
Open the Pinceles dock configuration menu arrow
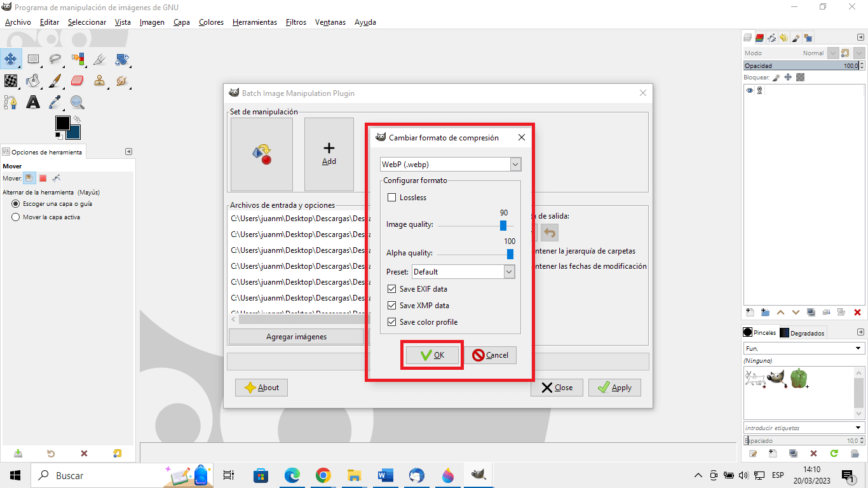pyautogui.click(x=860, y=332)
